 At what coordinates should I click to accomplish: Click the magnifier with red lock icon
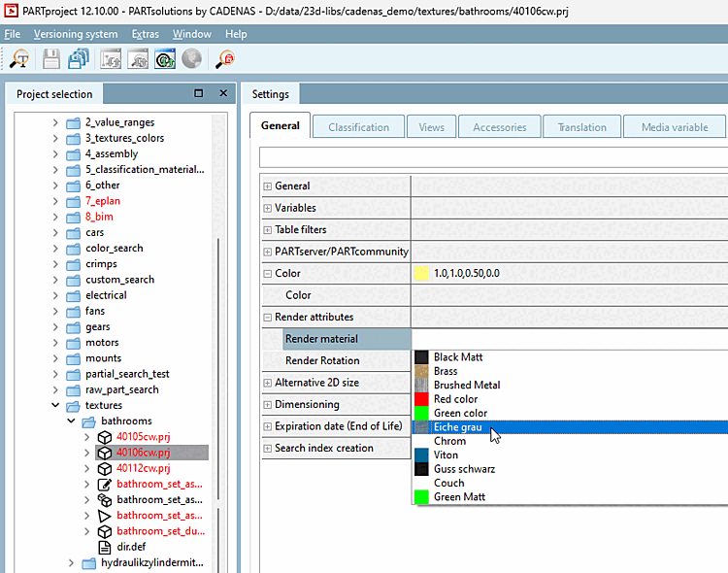pos(225,59)
